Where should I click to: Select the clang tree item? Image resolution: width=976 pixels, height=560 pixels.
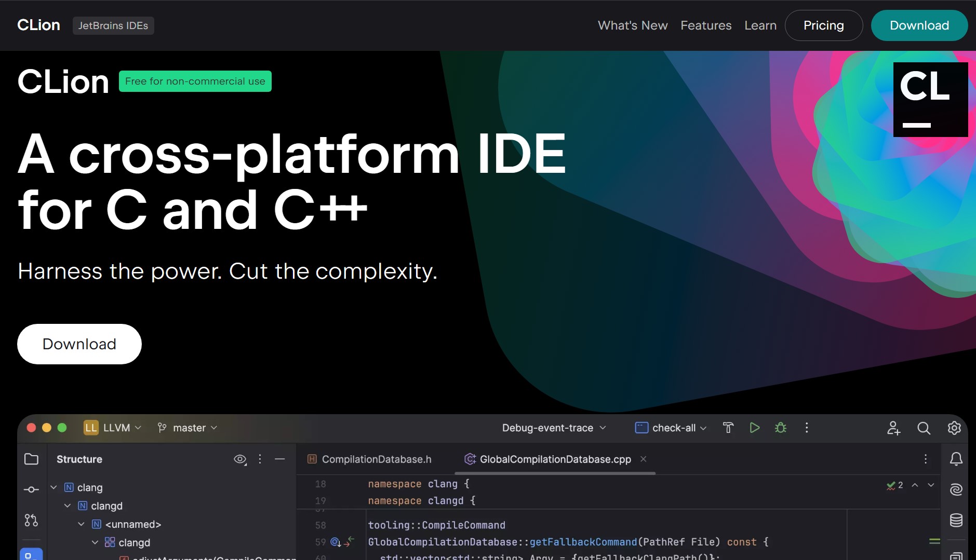[90, 487]
